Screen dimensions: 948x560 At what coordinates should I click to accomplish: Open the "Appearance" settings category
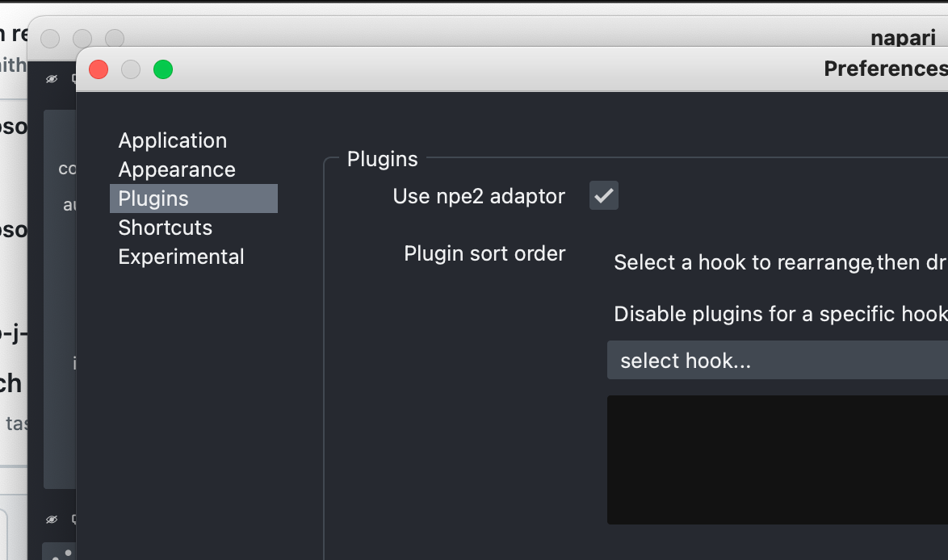pos(176,169)
